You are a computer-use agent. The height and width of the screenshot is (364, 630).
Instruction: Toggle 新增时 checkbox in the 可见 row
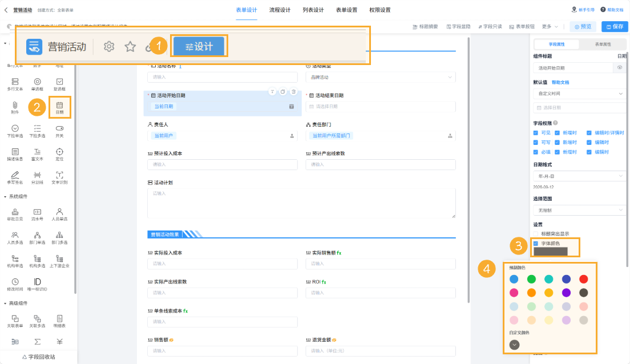tap(558, 132)
